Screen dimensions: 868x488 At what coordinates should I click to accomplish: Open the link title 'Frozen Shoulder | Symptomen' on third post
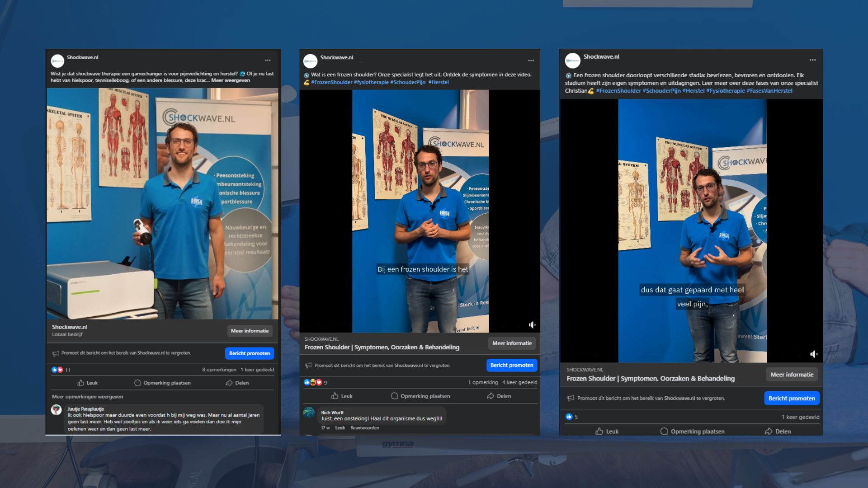tap(650, 379)
